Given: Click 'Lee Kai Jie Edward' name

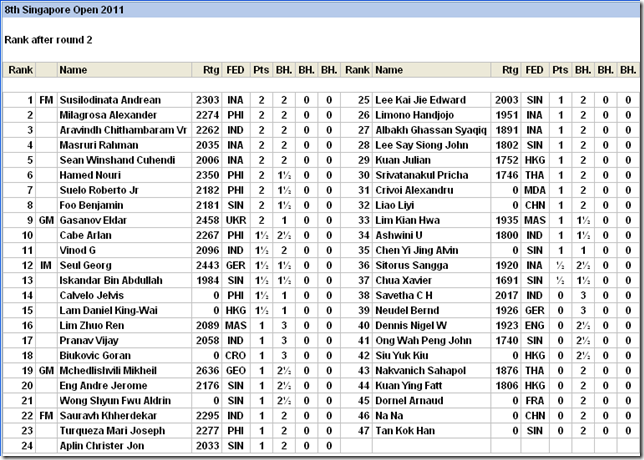Looking at the screenshot, I should 421,100.
